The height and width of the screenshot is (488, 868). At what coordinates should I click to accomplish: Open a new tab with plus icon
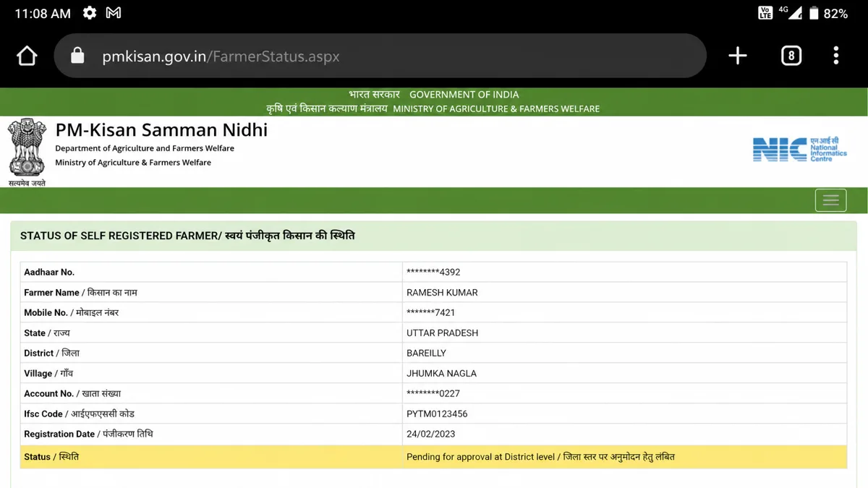pyautogui.click(x=737, y=56)
